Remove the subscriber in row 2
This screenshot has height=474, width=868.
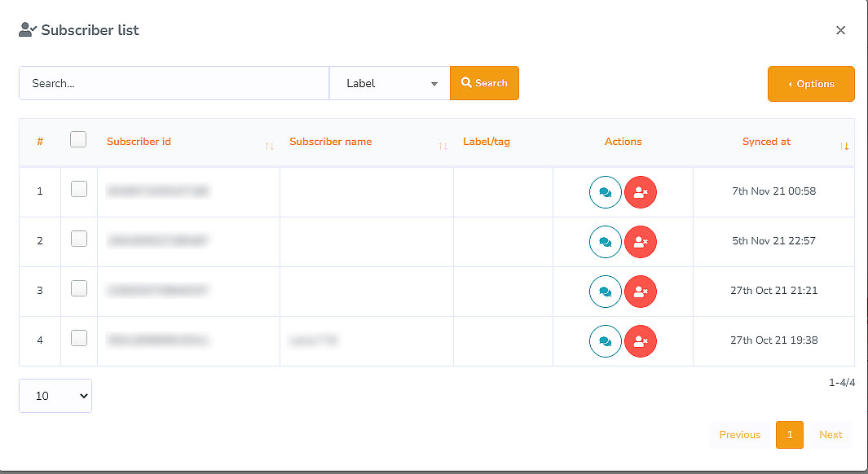pyautogui.click(x=641, y=242)
